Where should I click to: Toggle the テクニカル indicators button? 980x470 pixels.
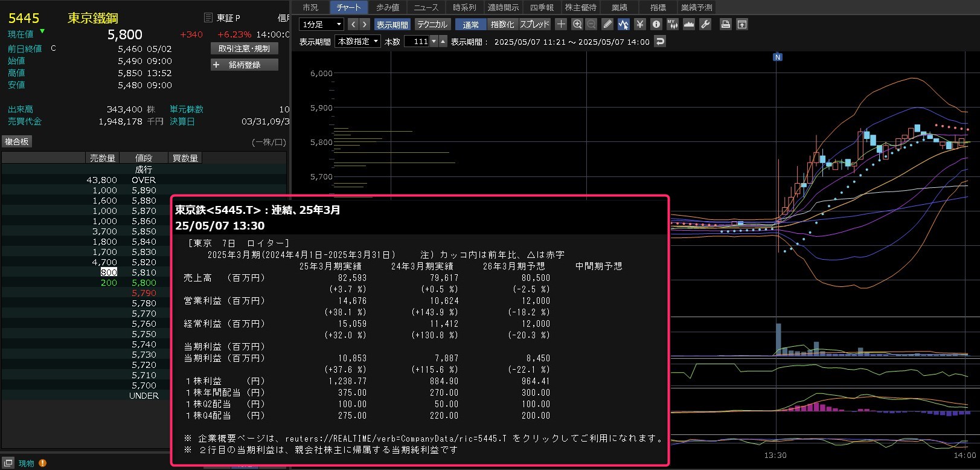point(432,24)
